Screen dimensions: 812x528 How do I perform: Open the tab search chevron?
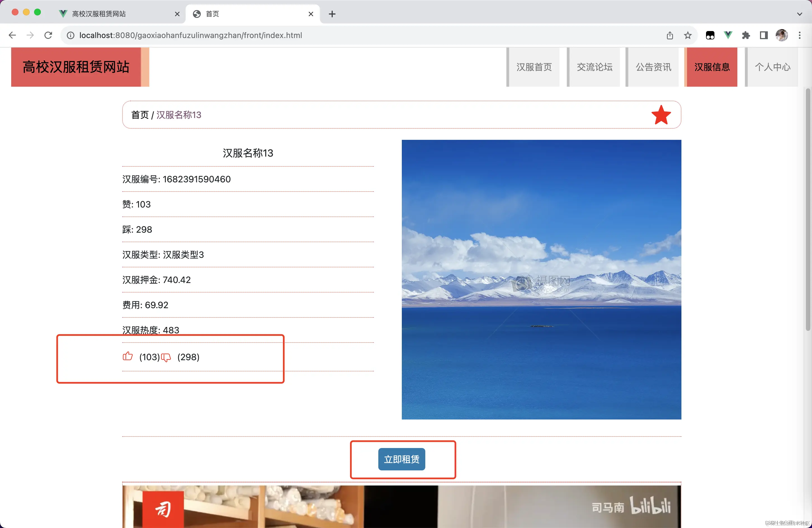(799, 14)
